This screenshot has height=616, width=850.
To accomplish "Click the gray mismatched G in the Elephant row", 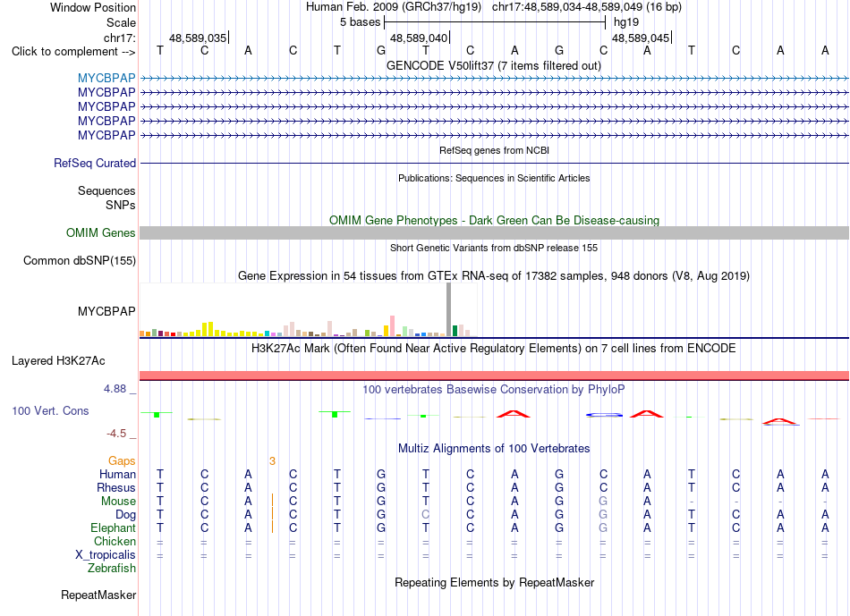I will 603,527.
